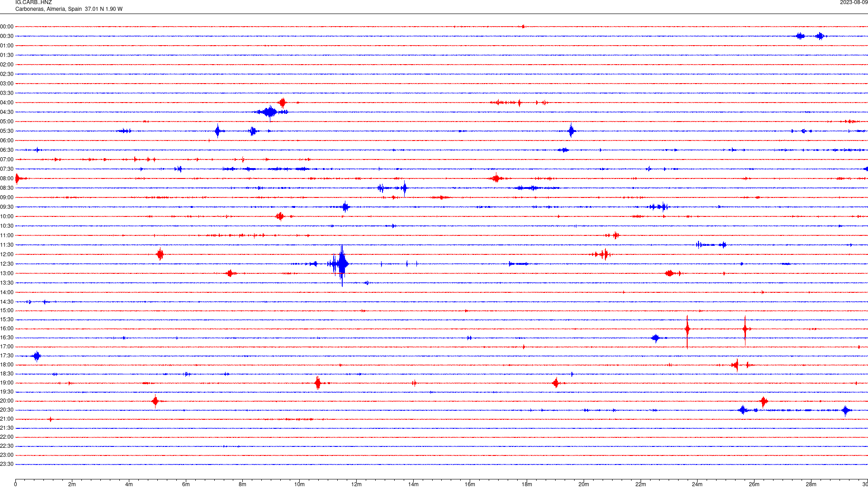
Task: Click the red event on 12:00 trace near 5m
Action: click(x=160, y=254)
